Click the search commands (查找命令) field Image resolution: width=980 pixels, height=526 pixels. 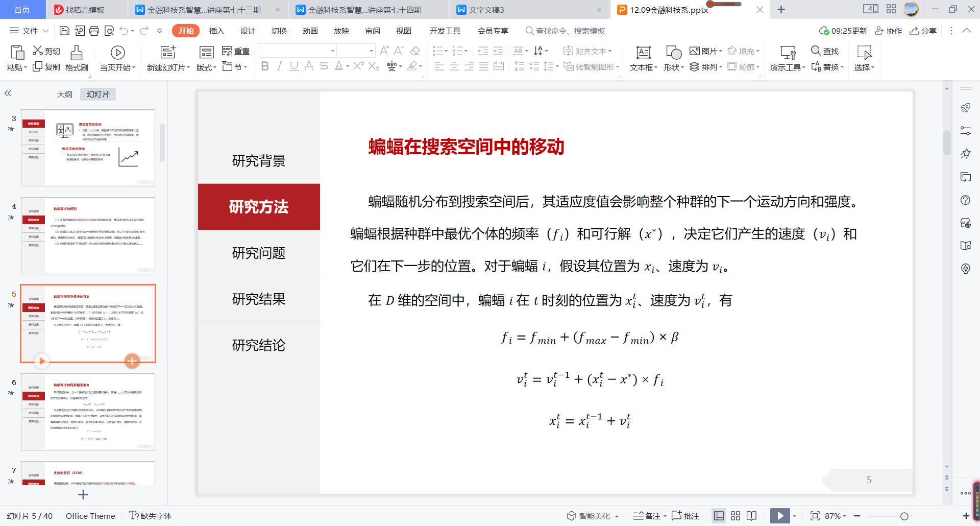[565, 31]
